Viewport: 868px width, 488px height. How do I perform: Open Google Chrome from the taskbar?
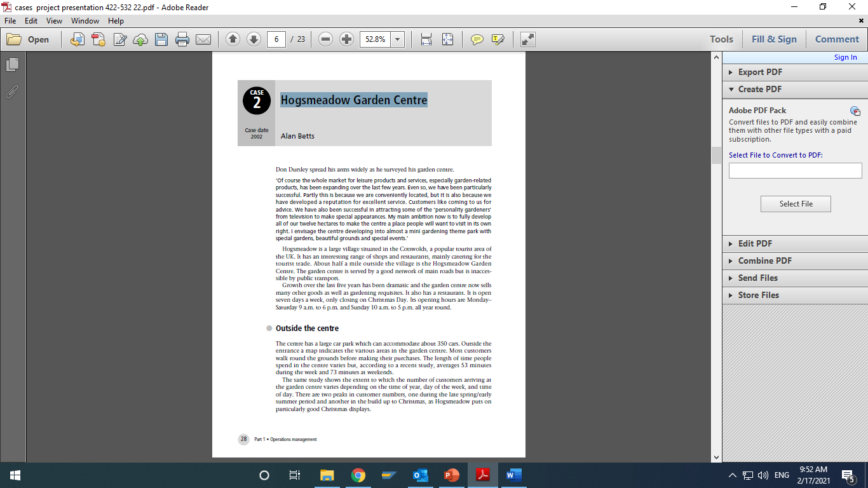tap(358, 475)
